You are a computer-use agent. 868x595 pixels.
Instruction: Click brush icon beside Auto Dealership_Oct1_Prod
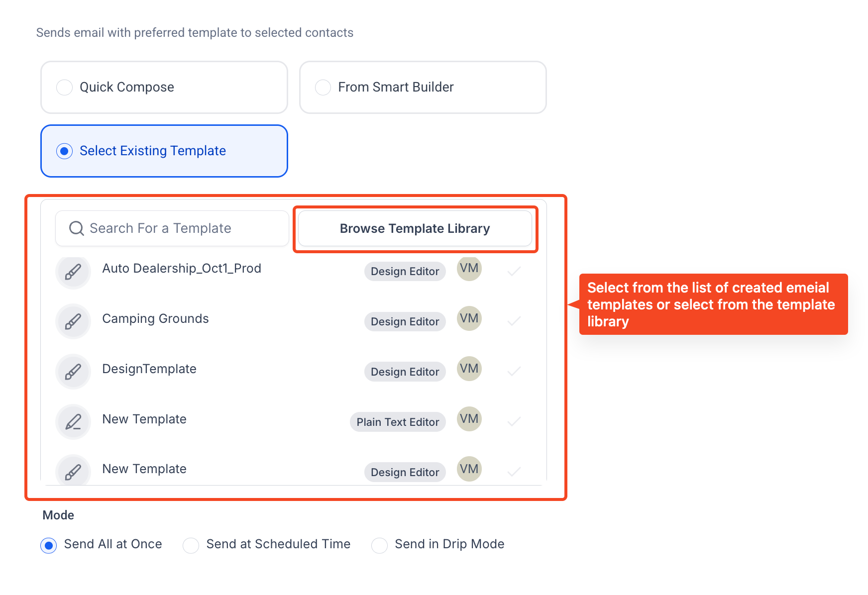pyautogui.click(x=73, y=272)
